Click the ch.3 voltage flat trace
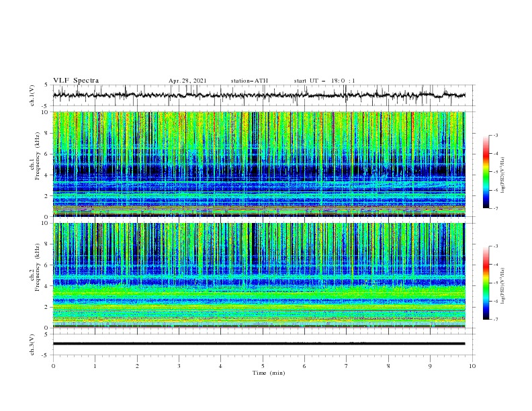The height and width of the screenshot is (411, 532). tap(259, 344)
